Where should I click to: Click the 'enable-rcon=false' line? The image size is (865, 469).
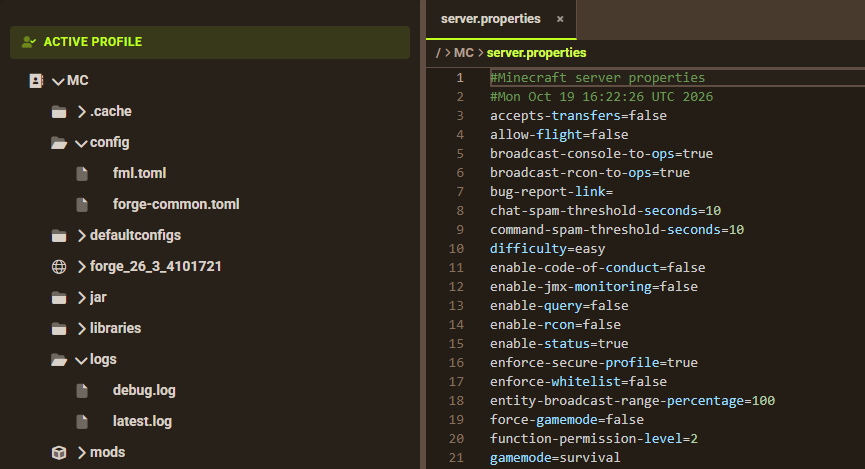pos(555,324)
